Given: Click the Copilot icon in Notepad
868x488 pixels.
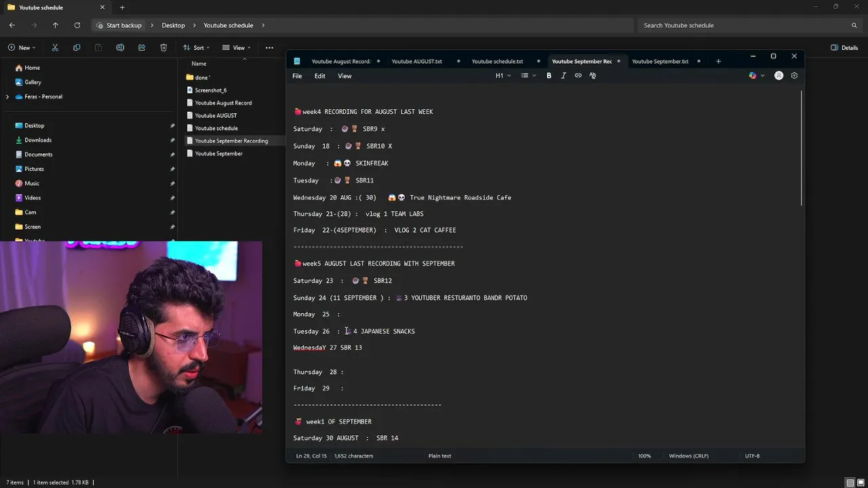Looking at the screenshot, I should (x=753, y=76).
